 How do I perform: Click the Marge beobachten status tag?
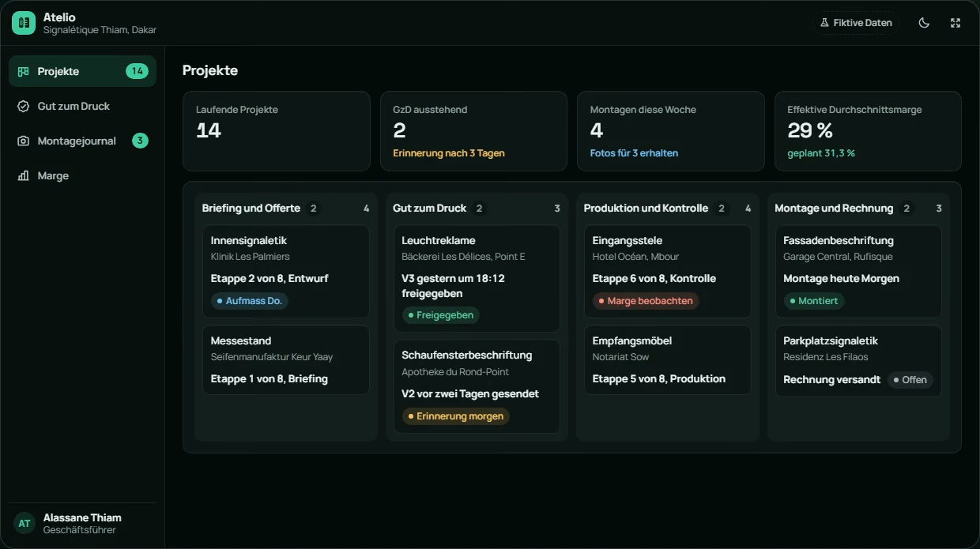pyautogui.click(x=646, y=301)
